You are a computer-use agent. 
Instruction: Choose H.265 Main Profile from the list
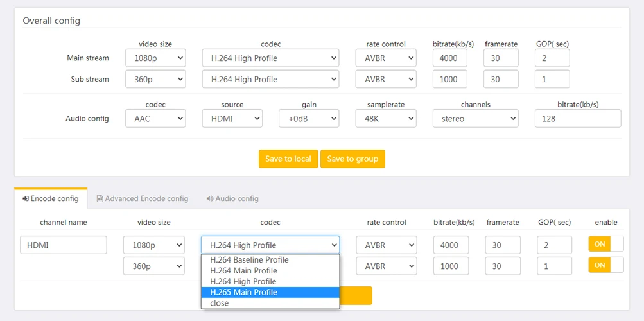click(x=243, y=292)
